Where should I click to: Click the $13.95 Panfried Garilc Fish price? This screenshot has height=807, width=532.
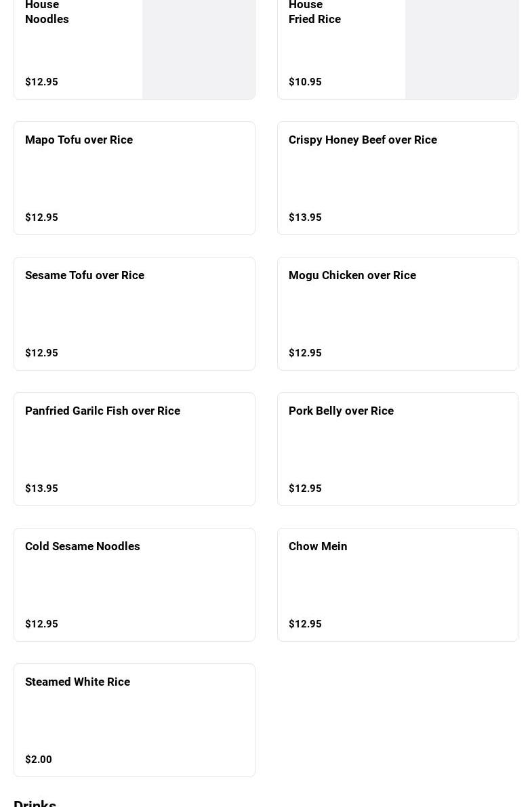pyautogui.click(x=41, y=489)
